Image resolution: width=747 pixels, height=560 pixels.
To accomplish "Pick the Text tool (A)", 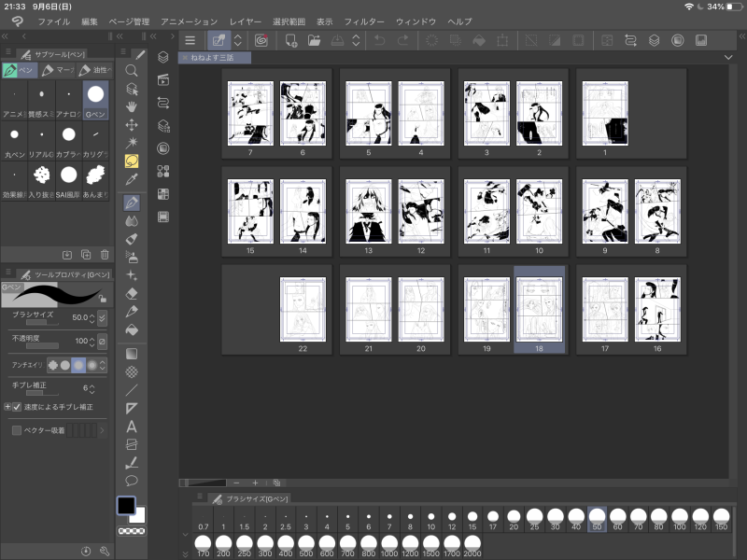I will (132, 426).
